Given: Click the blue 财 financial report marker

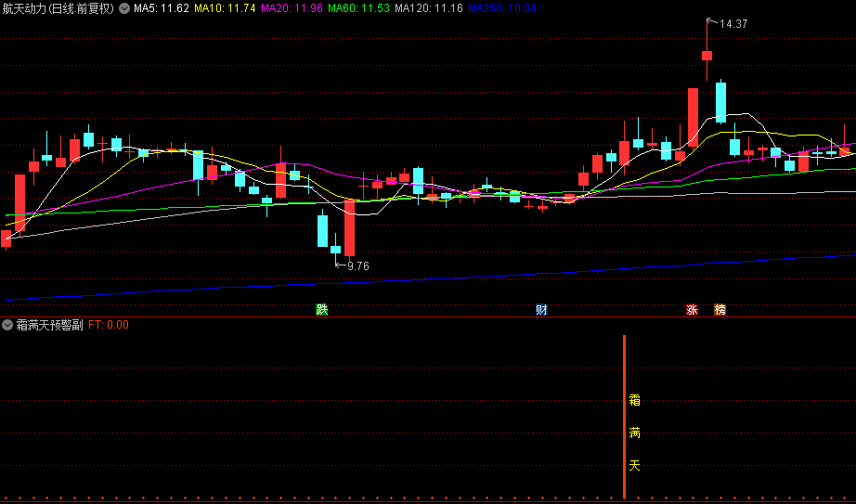Looking at the screenshot, I should point(541,310).
